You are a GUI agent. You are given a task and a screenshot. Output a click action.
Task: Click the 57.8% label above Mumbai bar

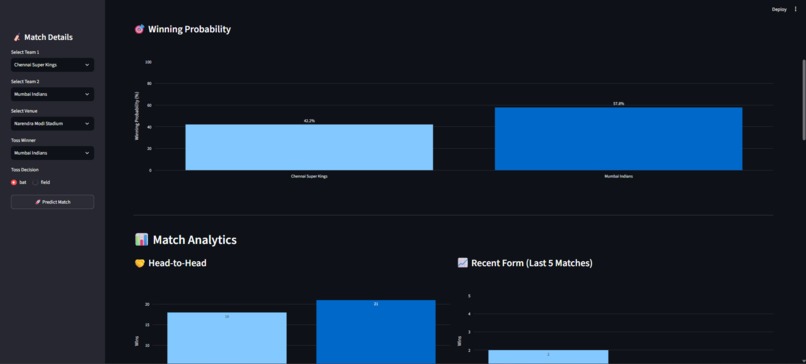[x=618, y=104]
